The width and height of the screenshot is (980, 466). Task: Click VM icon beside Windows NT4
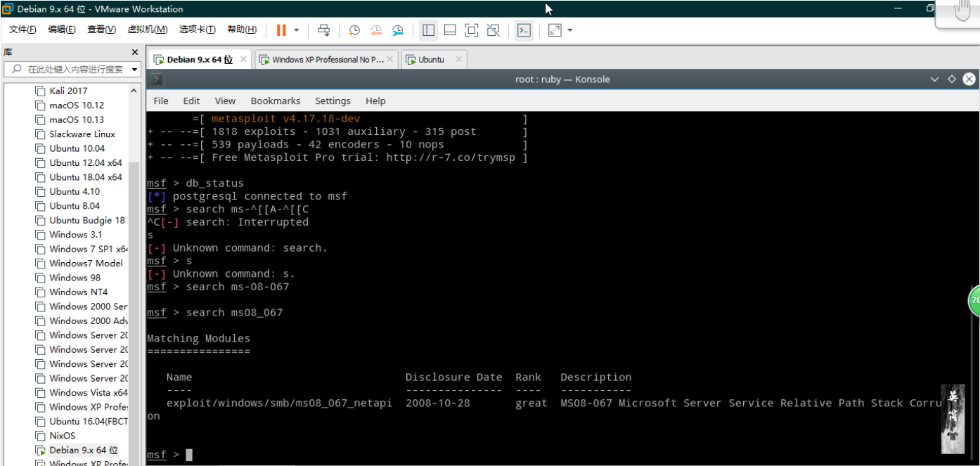click(x=40, y=292)
